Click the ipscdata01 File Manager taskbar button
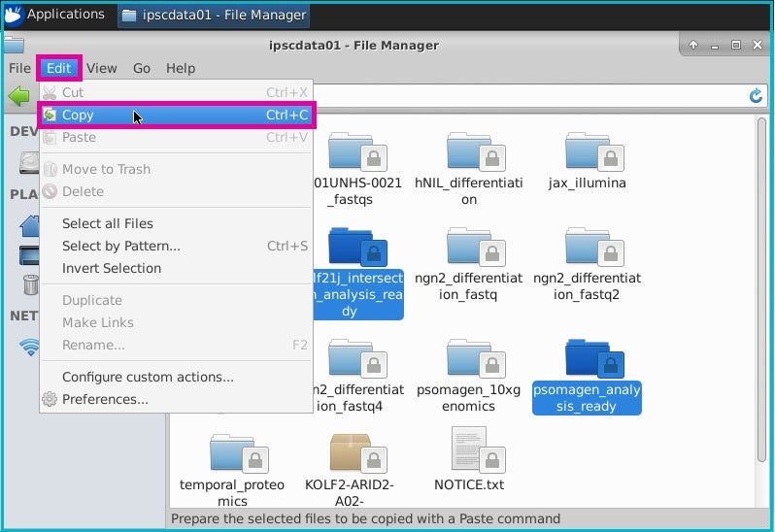The height and width of the screenshot is (532, 775). [213, 15]
